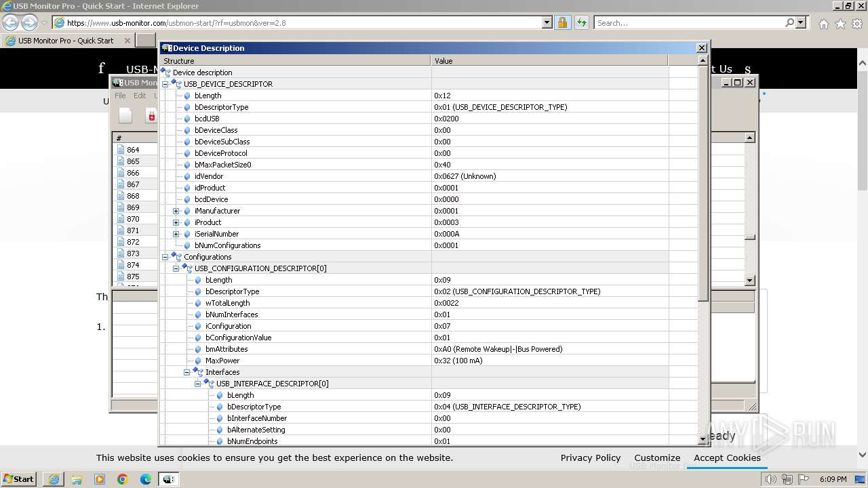Screen dimensions: 868x488
Task: Accept Cookies on the website
Action: pyautogui.click(x=727, y=457)
